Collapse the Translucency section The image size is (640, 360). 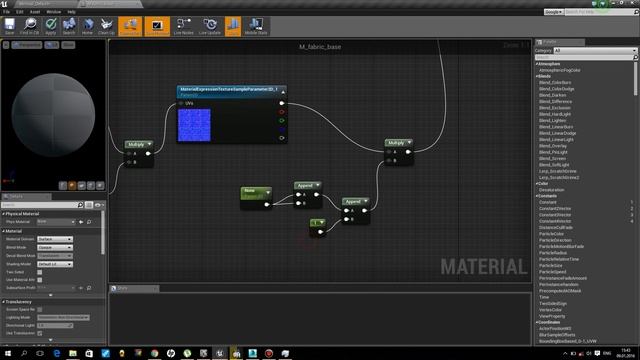(4, 302)
